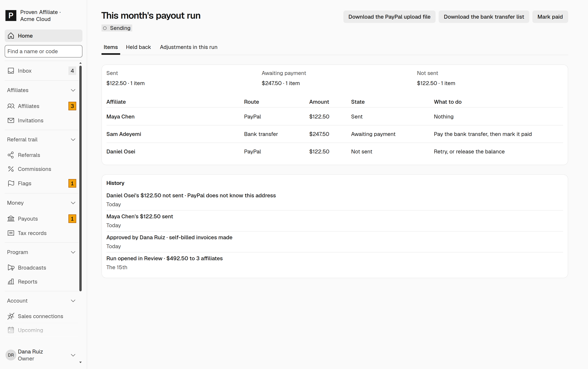Open Home via its house icon
588x369 pixels.
click(11, 36)
